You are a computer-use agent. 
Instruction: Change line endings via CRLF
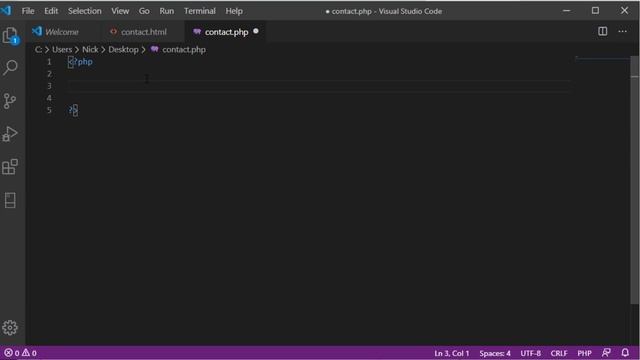559,353
